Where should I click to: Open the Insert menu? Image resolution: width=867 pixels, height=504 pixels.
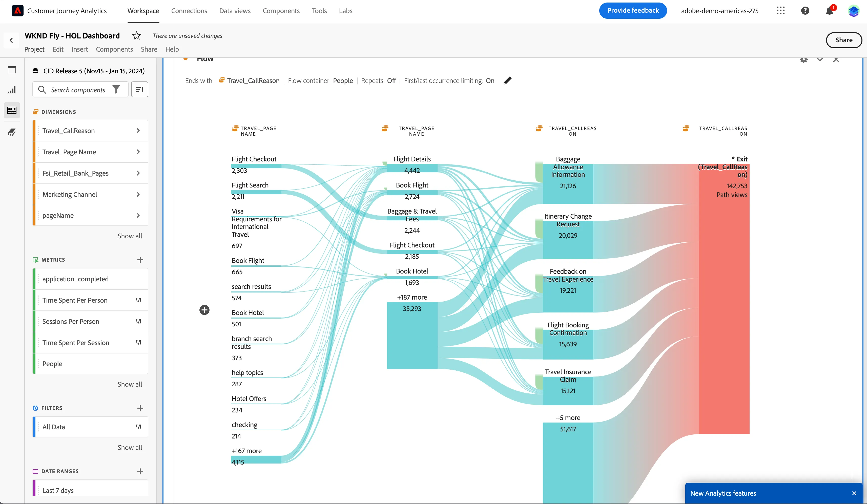[x=80, y=49]
